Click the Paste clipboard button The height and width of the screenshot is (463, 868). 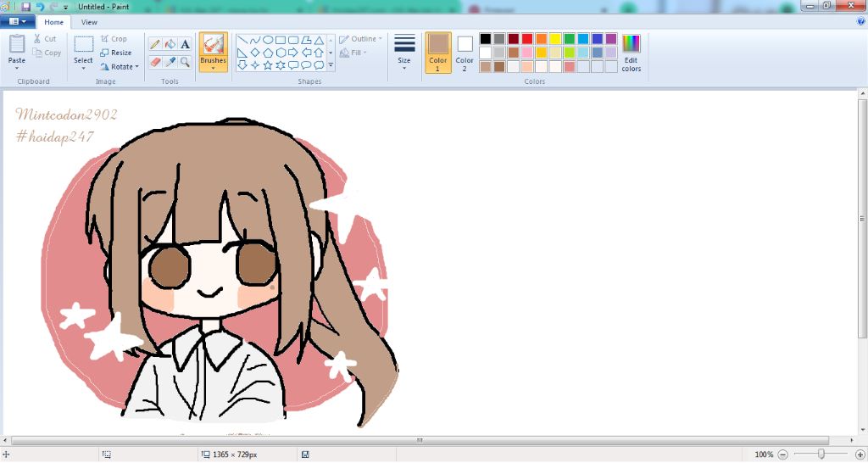pos(17,44)
